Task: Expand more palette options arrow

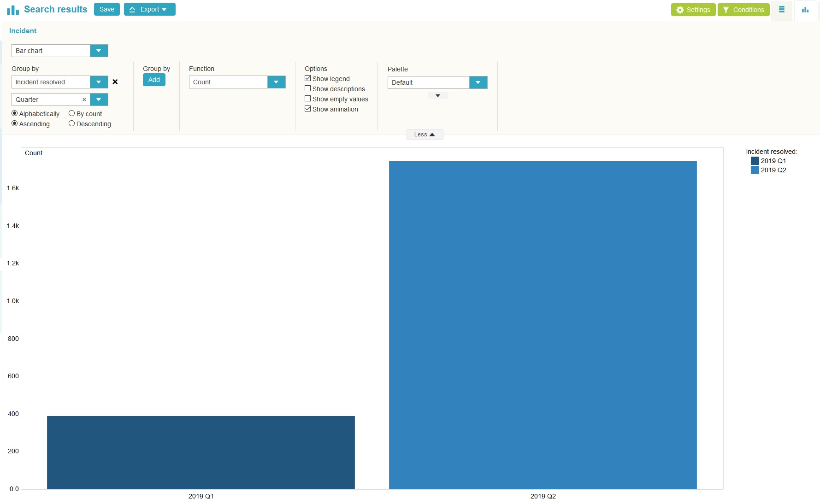Action: click(x=437, y=96)
